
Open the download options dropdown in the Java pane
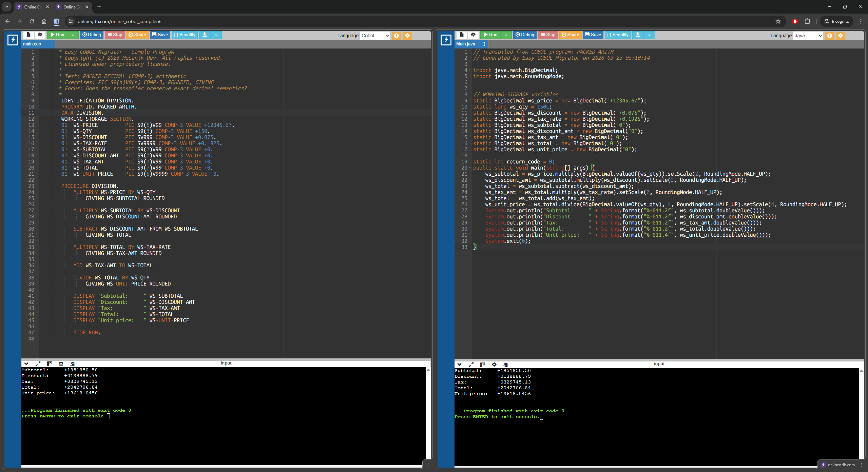(x=649, y=35)
